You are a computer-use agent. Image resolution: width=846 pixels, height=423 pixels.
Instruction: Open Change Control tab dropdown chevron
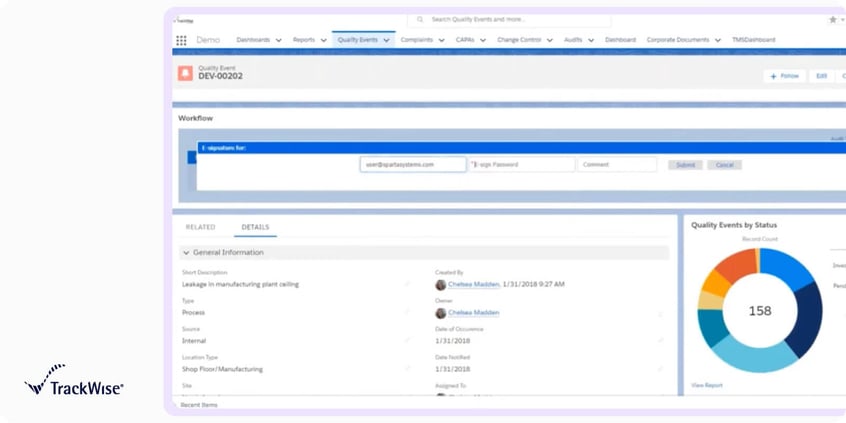[x=550, y=40]
